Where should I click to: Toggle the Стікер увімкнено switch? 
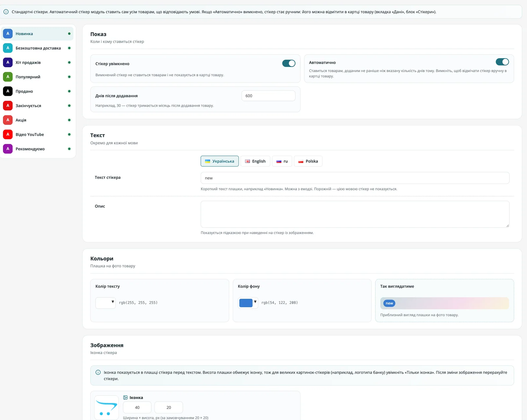click(289, 63)
